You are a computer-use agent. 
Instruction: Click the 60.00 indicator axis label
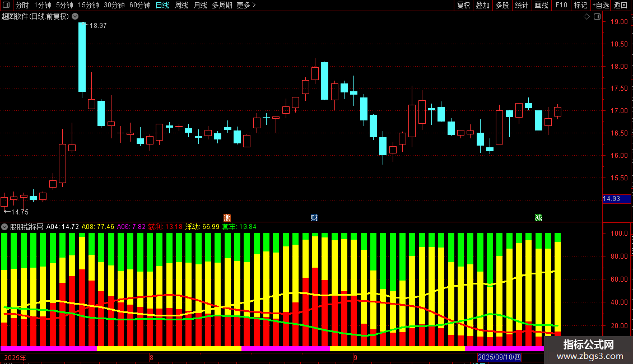coord(619,279)
